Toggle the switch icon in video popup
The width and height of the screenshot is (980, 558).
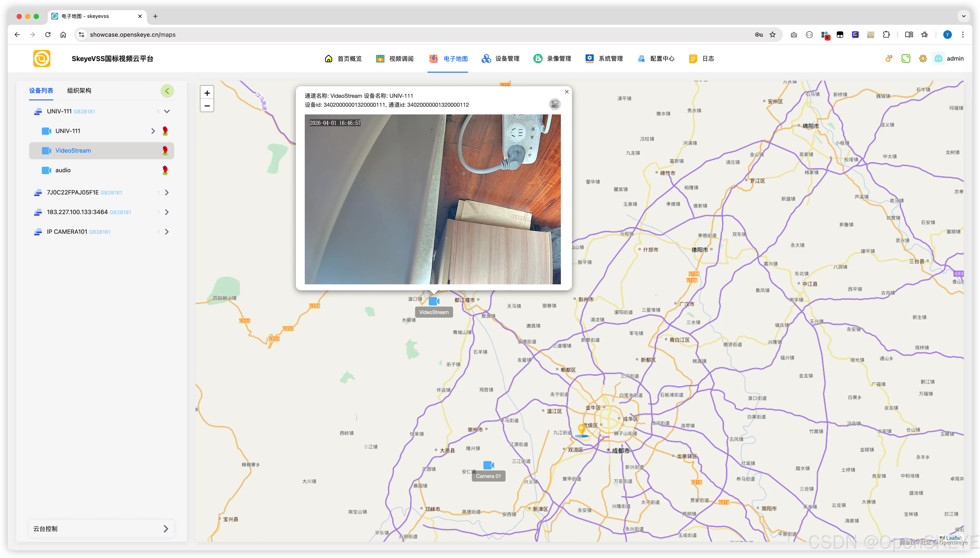[x=554, y=104]
